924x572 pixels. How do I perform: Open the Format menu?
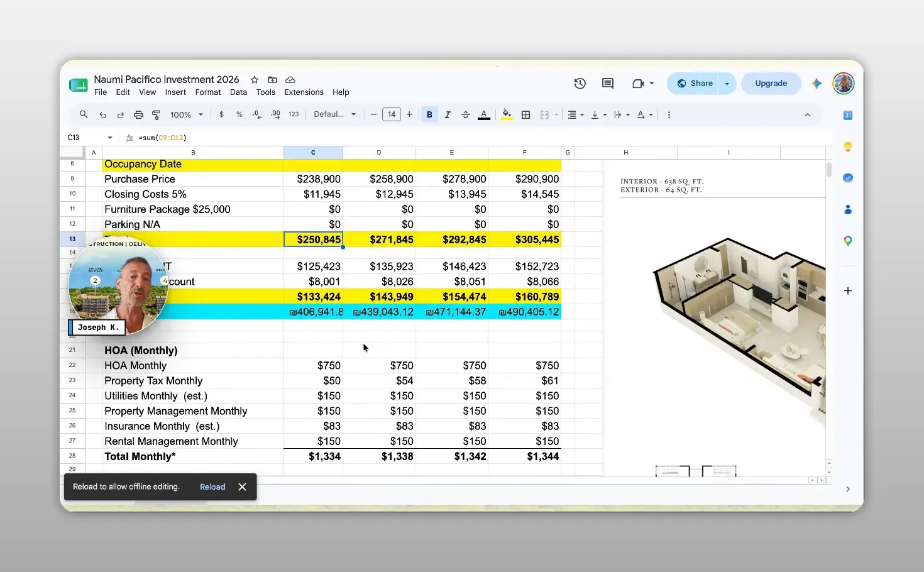[208, 92]
